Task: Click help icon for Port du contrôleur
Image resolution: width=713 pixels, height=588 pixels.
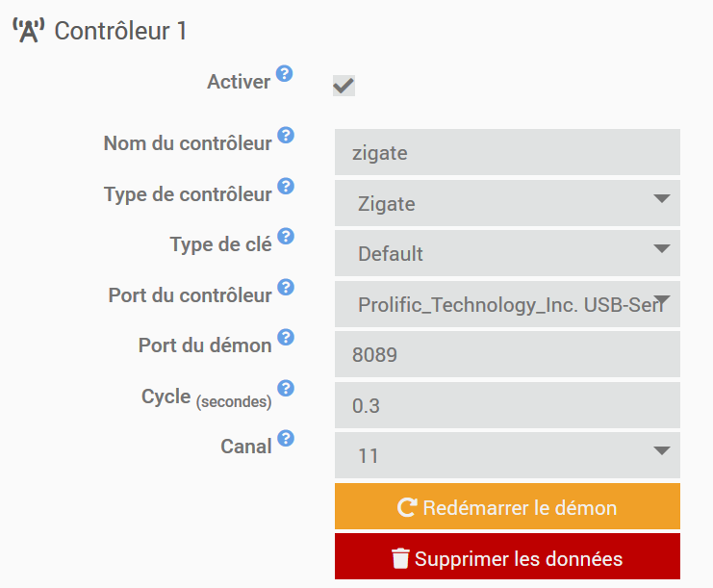Action: pos(286,288)
